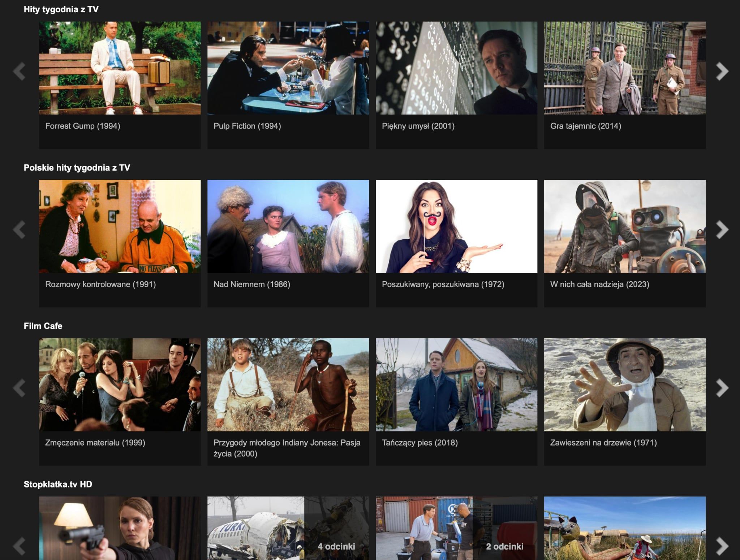Screen dimensions: 740x560
Task: Click left arrow of Stopklatka.tv HD row
Action: point(19,546)
